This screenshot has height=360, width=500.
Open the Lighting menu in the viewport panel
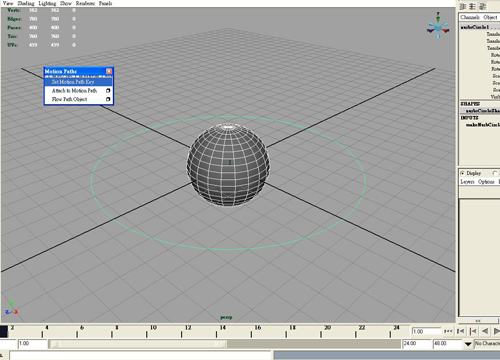point(47,3)
